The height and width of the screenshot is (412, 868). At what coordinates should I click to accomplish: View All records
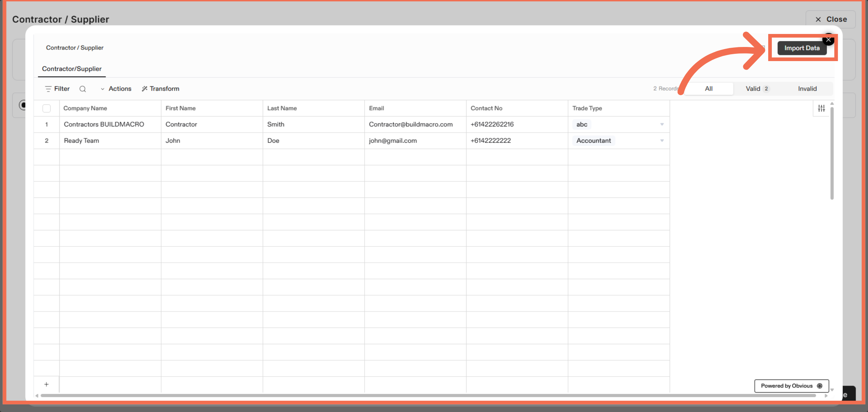click(x=709, y=89)
